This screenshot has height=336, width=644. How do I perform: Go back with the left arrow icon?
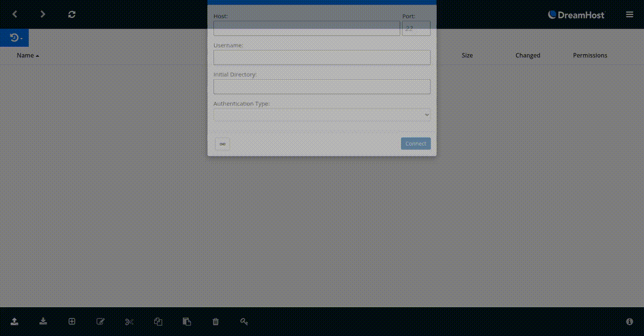pos(15,14)
